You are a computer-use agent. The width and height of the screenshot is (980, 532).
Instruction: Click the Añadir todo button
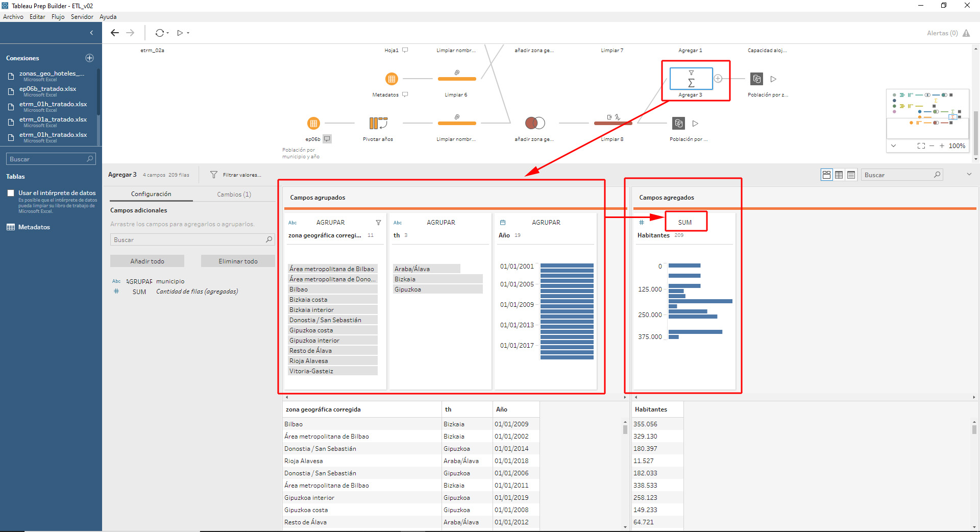pyautogui.click(x=147, y=261)
